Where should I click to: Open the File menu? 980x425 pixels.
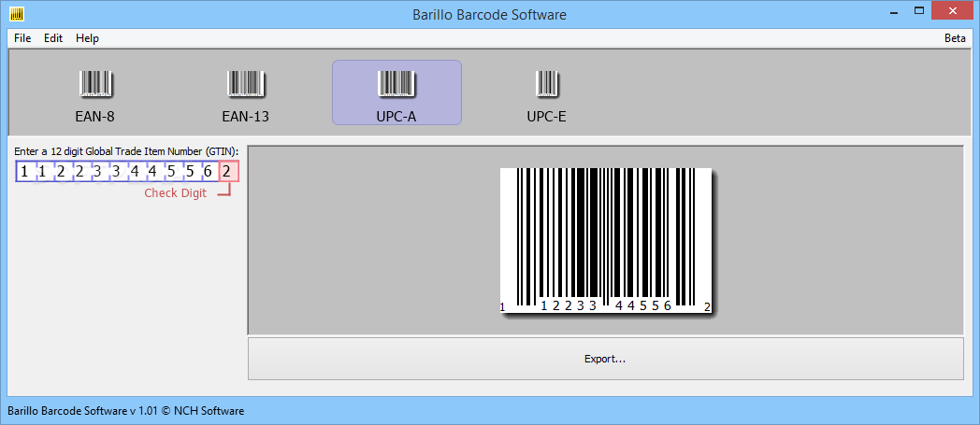[x=22, y=38]
